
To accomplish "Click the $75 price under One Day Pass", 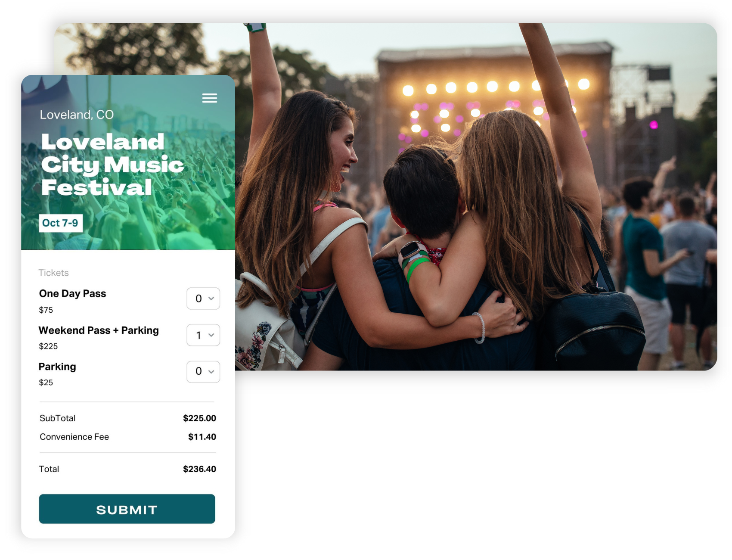I will (x=46, y=310).
